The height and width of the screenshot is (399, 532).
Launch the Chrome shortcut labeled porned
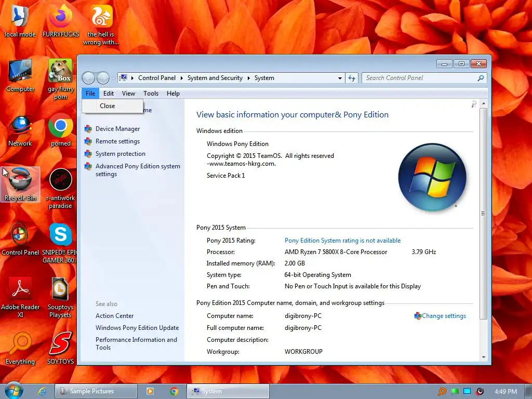click(60, 130)
